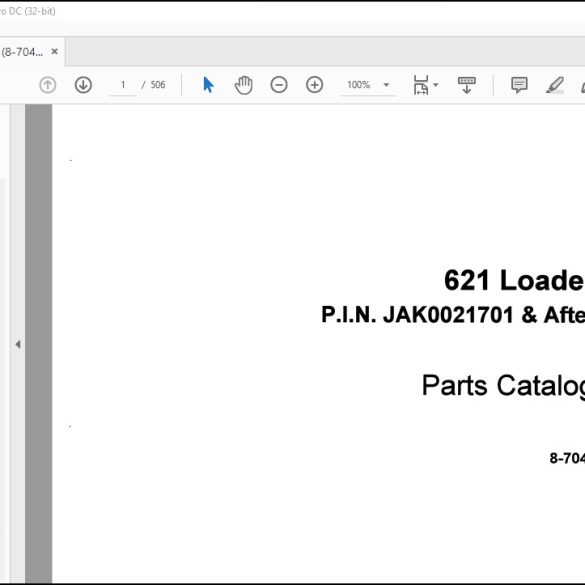The image size is (585, 585).
Task: Switch to the (8-704... document tab
Action: pos(32,51)
